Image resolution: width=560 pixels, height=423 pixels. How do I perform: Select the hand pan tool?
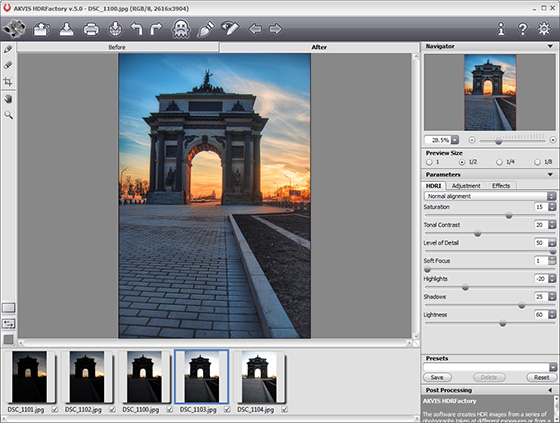click(8, 99)
